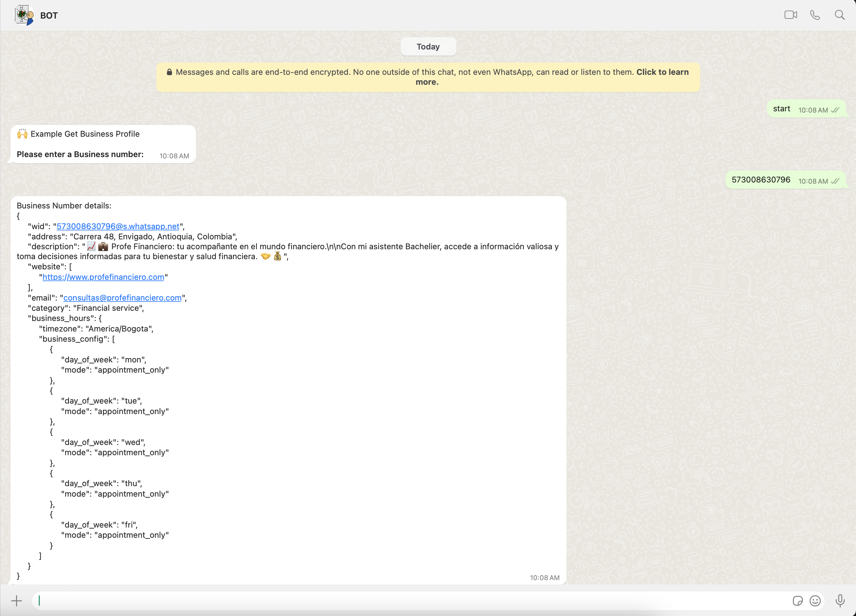The image size is (856, 616).
Task: Open search in chat with magnifier icon
Action: 839,15
